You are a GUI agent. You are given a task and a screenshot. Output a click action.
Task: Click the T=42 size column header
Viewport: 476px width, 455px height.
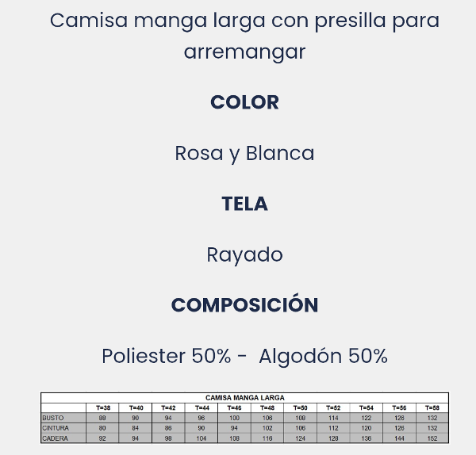point(168,407)
